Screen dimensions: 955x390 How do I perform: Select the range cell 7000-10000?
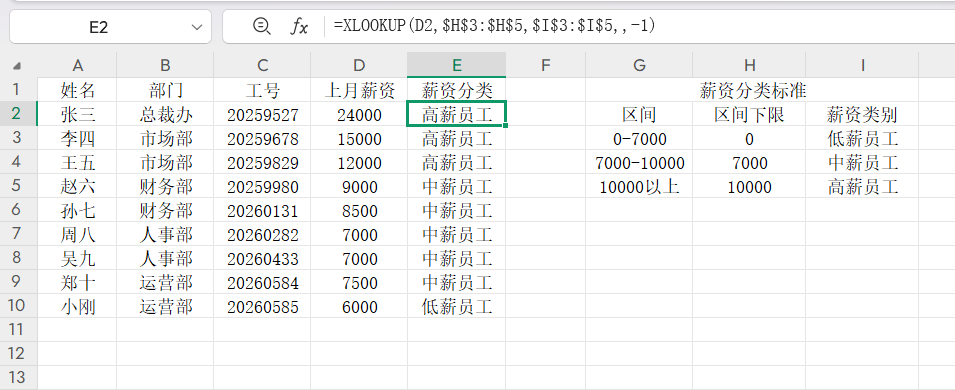tap(639, 162)
